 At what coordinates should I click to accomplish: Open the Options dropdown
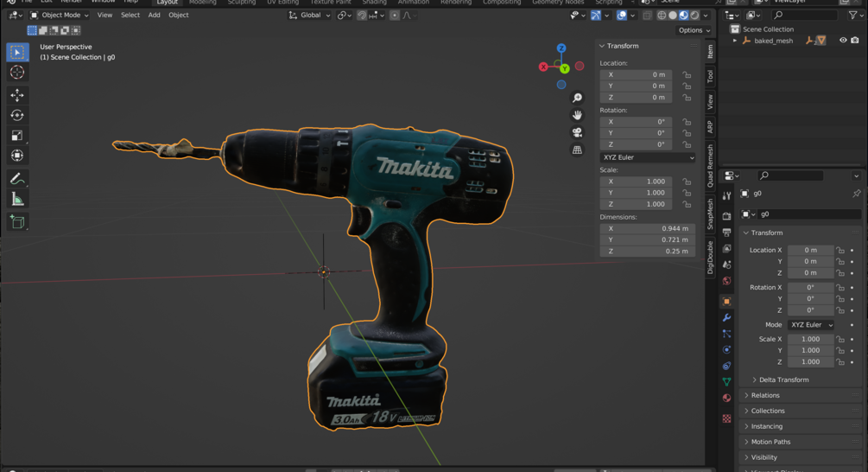point(694,30)
